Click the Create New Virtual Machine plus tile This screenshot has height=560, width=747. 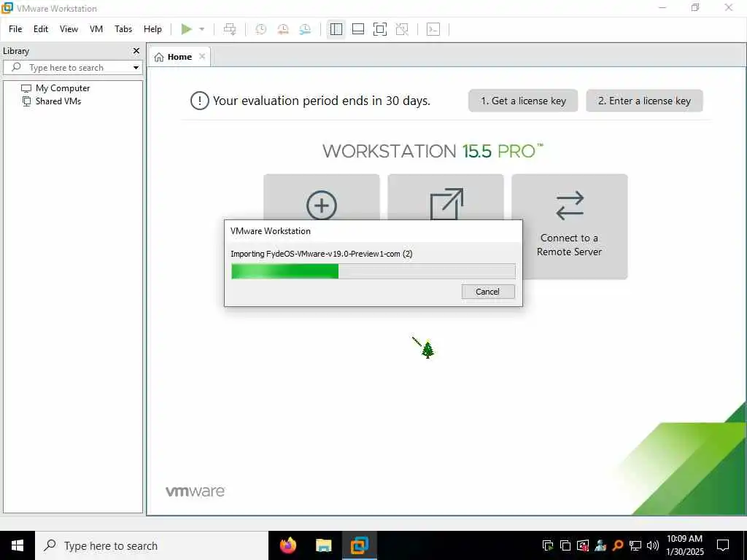tap(322, 205)
